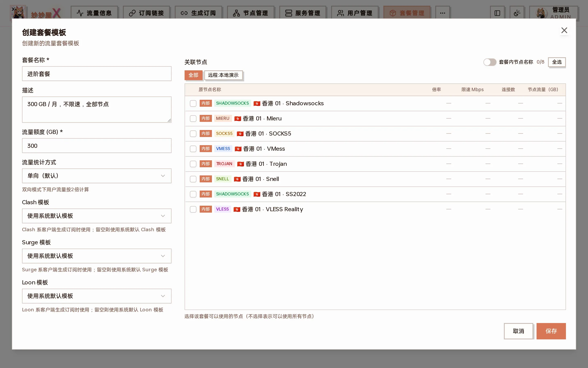This screenshot has height=368, width=588.
Task: Select the 全部 node filter tab
Action: pos(193,75)
